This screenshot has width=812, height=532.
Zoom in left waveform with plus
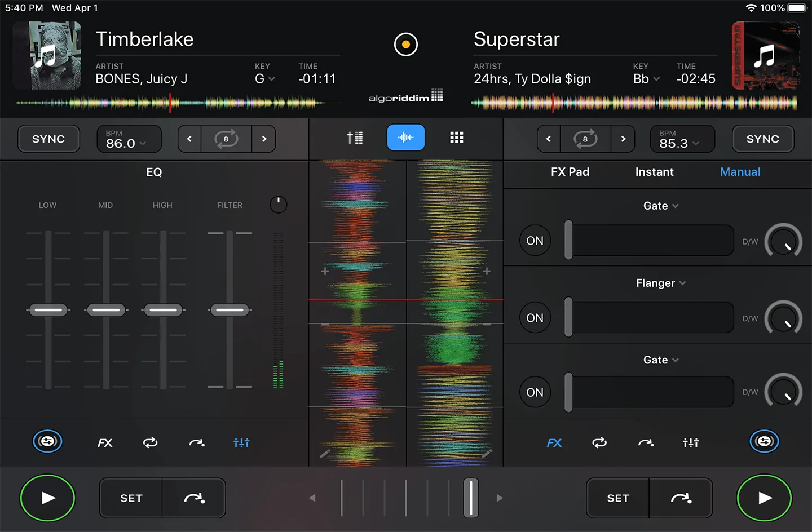pos(325,271)
